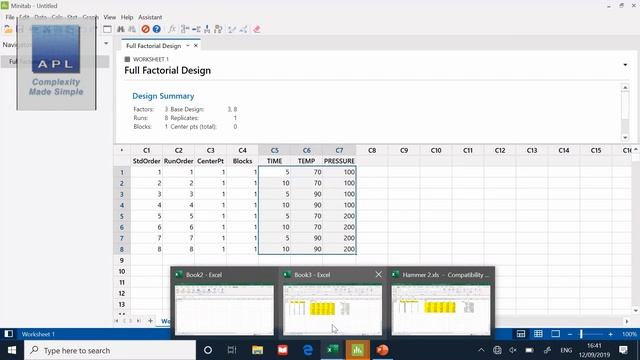
Task: Click the Design Summary heading
Action: pos(163,96)
